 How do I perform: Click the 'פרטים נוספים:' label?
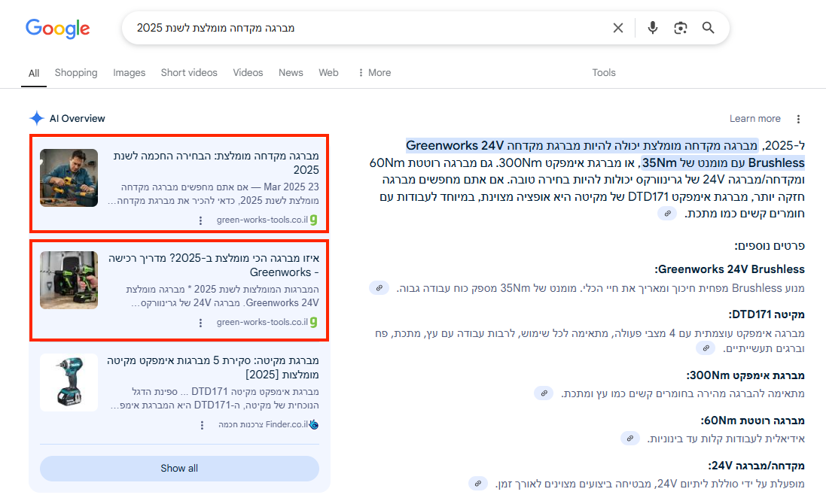(770, 246)
